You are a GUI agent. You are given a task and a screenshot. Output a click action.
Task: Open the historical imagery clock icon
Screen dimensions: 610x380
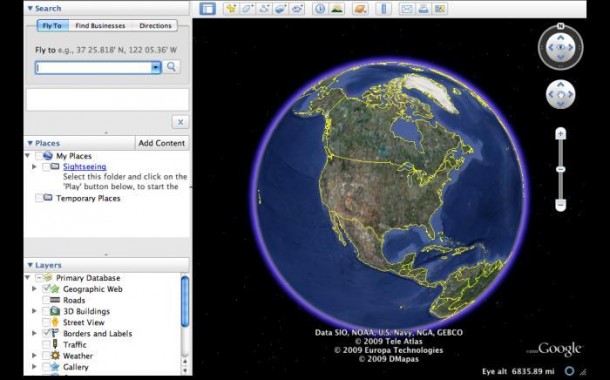(x=320, y=9)
